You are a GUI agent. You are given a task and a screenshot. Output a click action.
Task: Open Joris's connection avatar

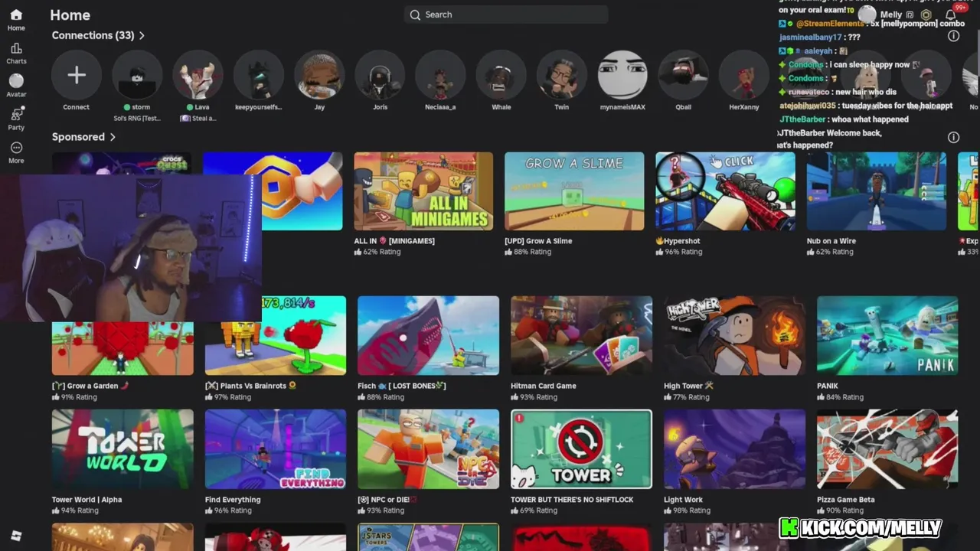pyautogui.click(x=380, y=75)
